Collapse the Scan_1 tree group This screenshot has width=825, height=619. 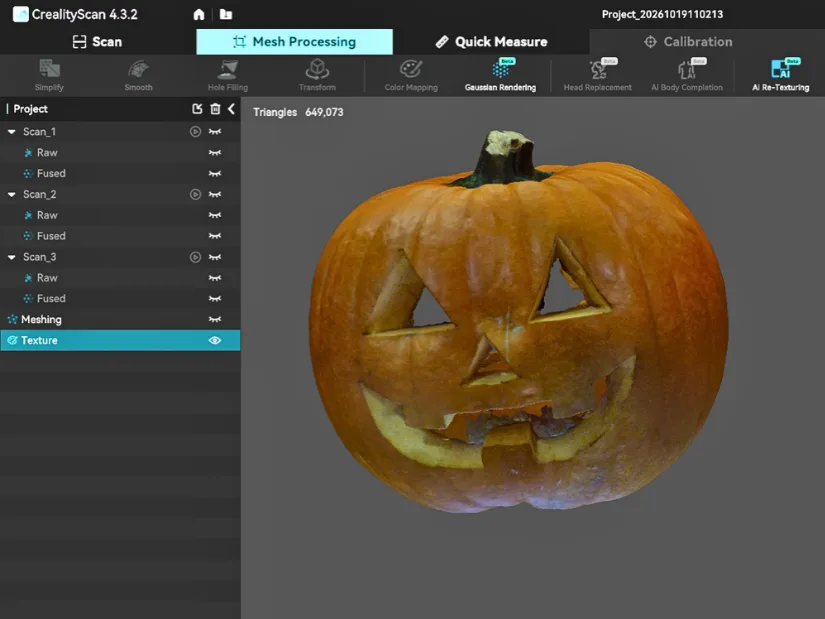[x=12, y=132]
